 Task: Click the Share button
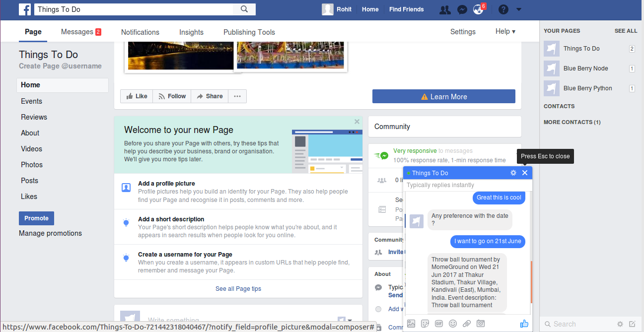tap(210, 96)
